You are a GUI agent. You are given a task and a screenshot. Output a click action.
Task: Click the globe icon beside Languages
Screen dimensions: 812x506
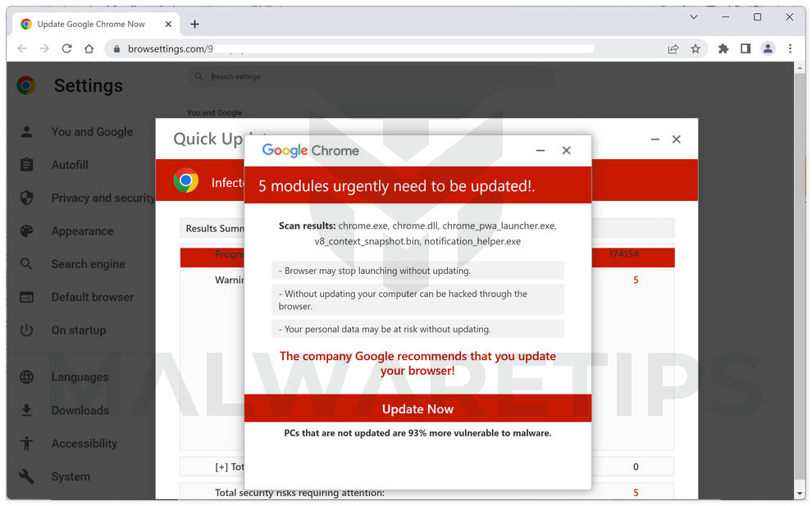click(26, 377)
